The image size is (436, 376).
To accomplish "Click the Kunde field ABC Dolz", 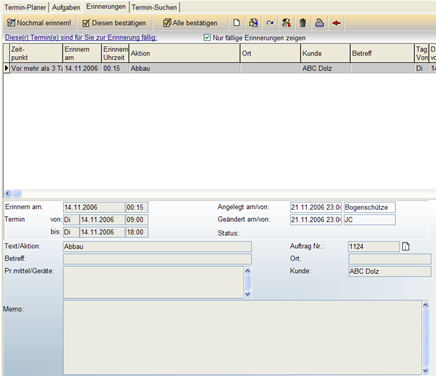I will click(390, 271).
